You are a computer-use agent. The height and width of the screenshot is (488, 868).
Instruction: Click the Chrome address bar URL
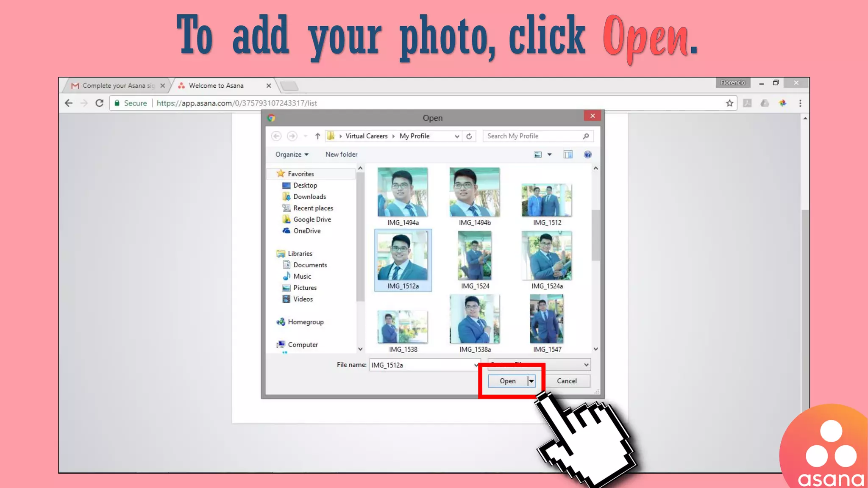(236, 103)
